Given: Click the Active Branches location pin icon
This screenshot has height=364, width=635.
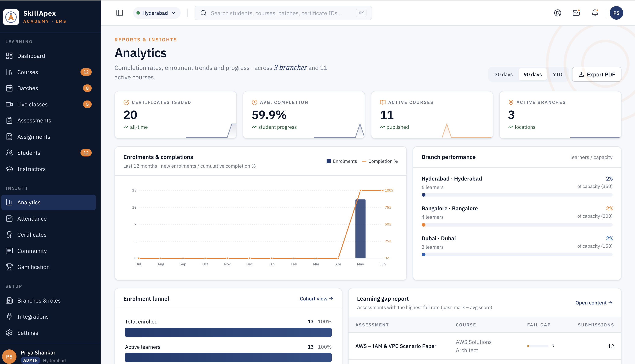Looking at the screenshot, I should (x=511, y=102).
